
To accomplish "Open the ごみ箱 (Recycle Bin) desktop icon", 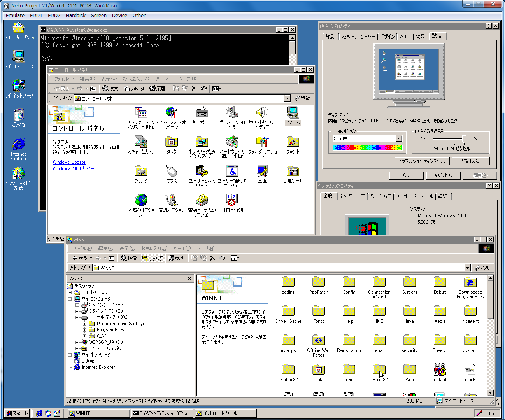I will click(18, 115).
